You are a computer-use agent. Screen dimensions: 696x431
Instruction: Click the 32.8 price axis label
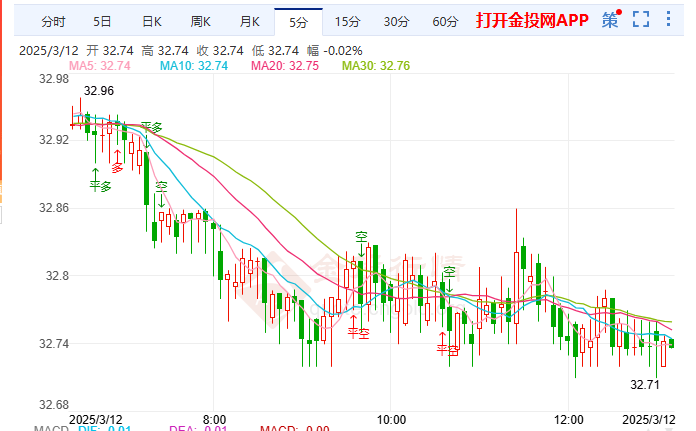tap(58, 276)
